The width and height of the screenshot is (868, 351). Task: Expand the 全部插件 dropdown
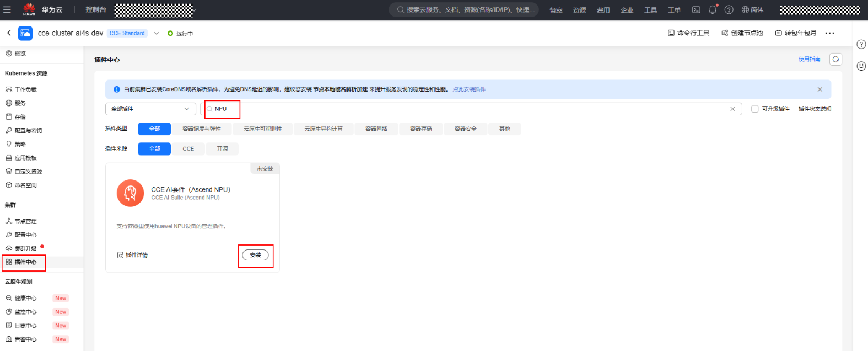point(150,109)
